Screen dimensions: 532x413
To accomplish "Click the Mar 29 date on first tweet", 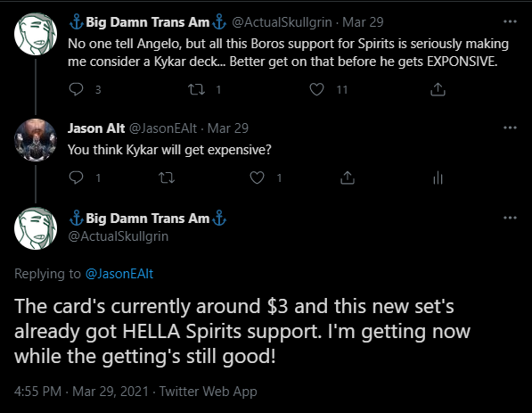I will [363, 22].
